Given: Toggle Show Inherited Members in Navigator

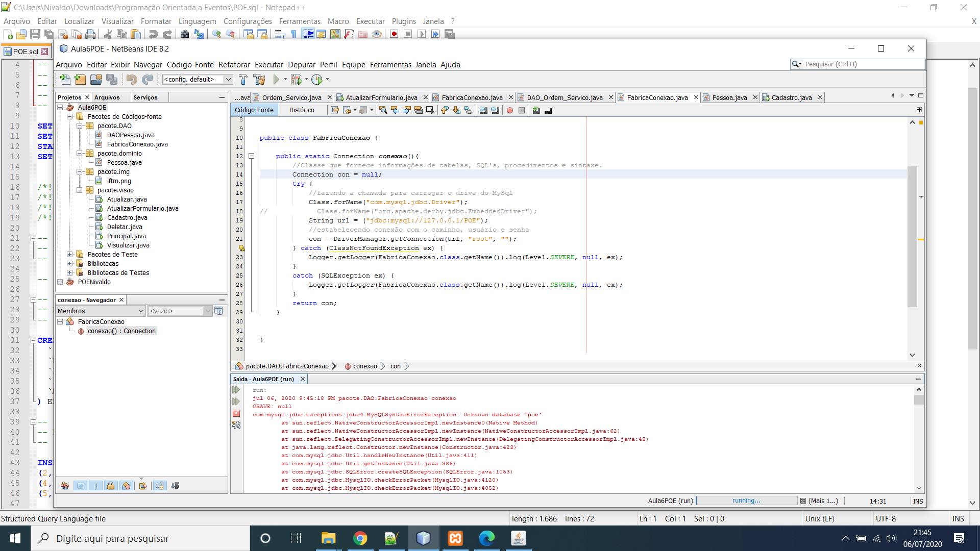Looking at the screenshot, I should point(65,486).
